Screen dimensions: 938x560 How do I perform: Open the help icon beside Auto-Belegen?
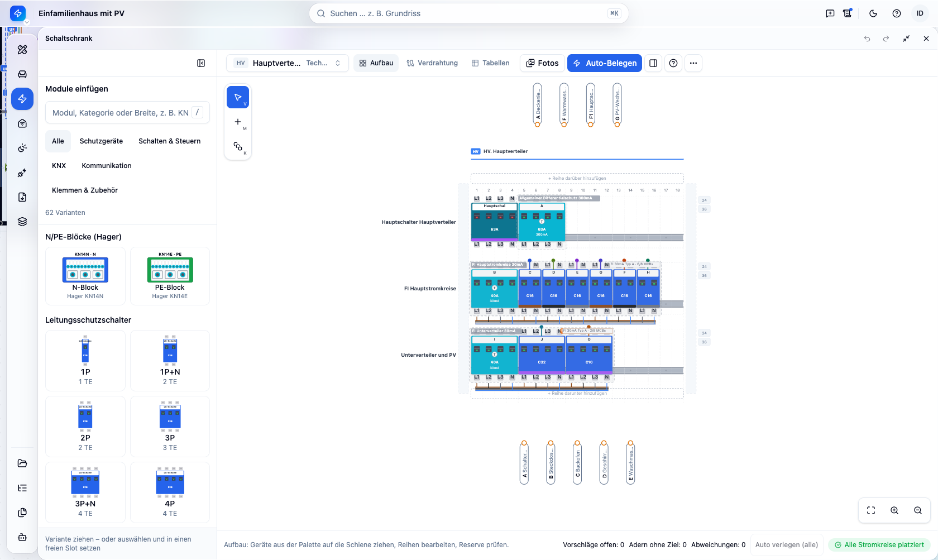coord(673,63)
